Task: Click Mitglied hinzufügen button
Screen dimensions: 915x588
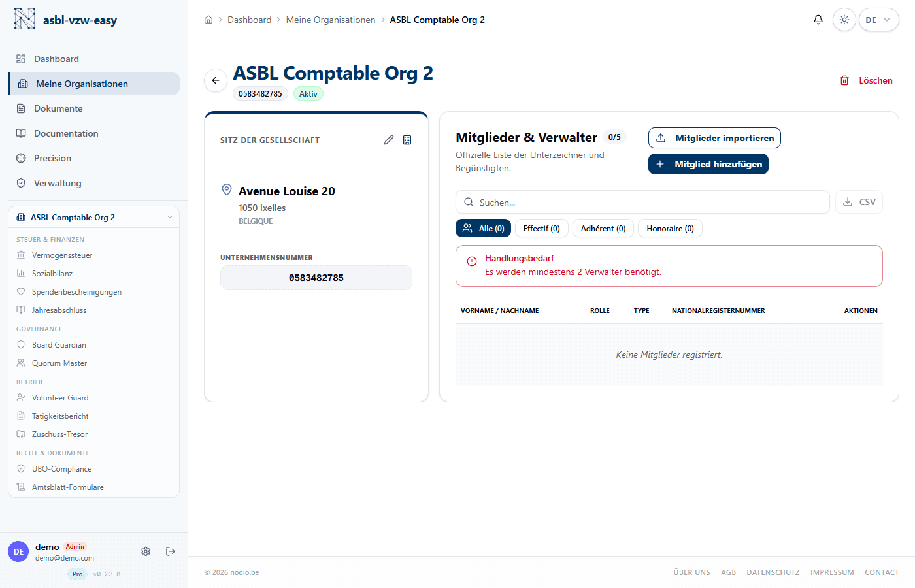Action: tap(708, 164)
